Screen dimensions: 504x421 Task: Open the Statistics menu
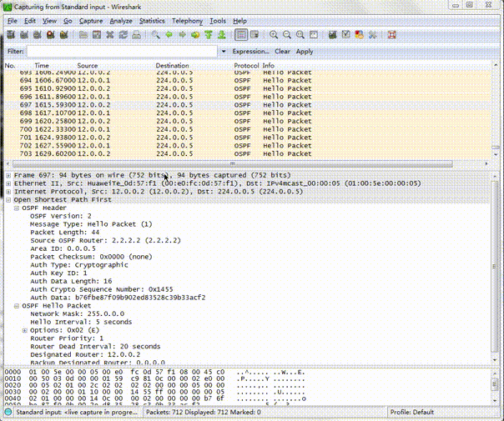point(152,21)
